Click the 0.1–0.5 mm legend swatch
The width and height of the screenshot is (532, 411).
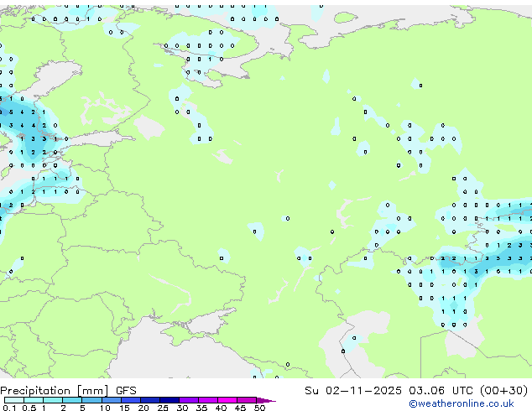(x=14, y=400)
